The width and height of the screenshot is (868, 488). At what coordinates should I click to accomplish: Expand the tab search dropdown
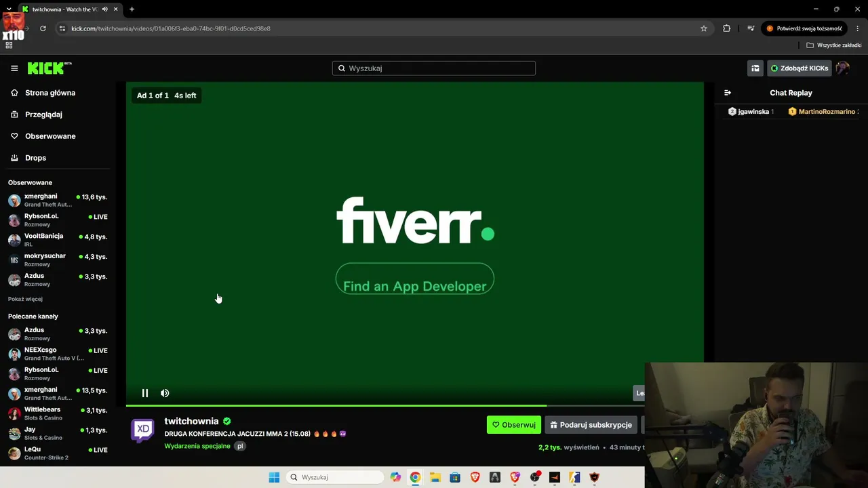pyautogui.click(x=9, y=9)
